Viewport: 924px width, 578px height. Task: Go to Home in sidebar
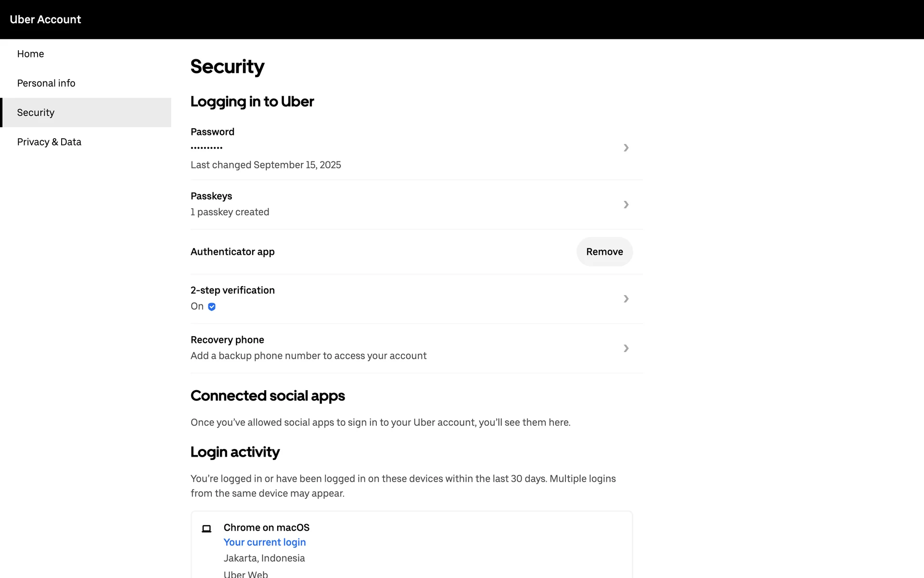[31, 54]
